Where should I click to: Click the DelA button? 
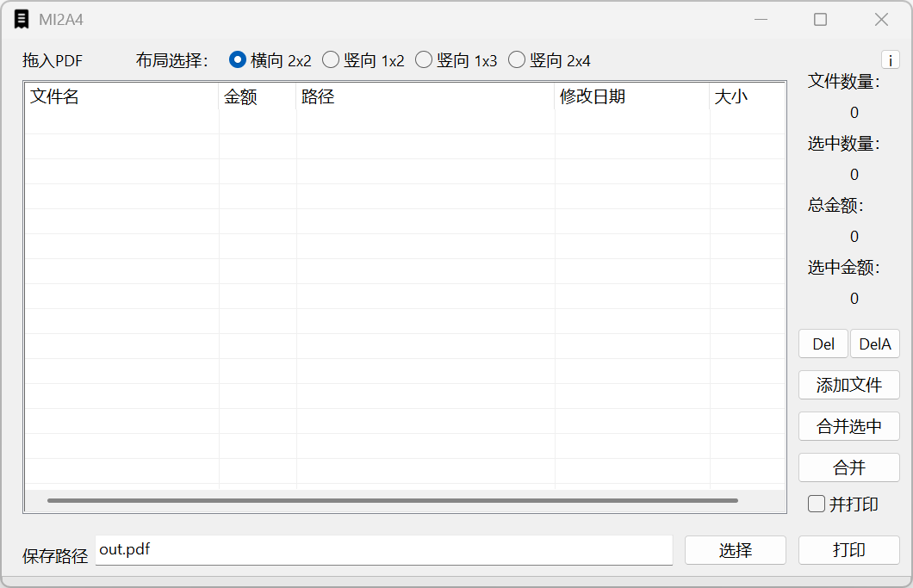tap(875, 344)
